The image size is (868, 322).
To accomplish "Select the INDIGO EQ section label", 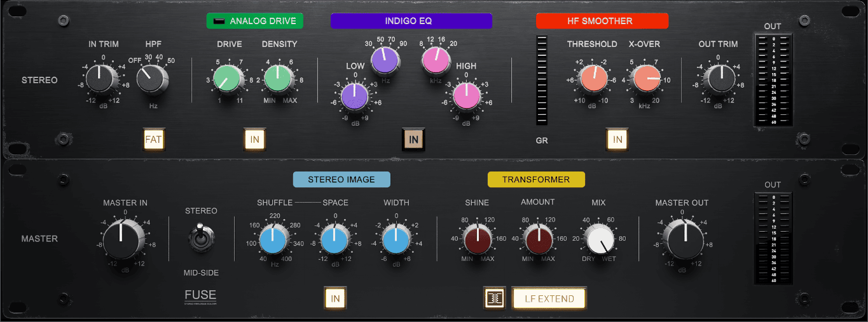I will click(x=411, y=21).
